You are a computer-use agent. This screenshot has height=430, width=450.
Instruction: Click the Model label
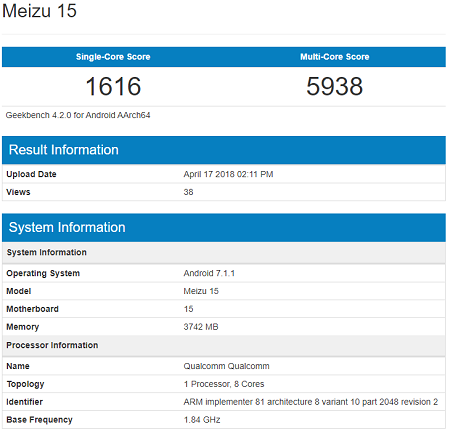(x=19, y=291)
